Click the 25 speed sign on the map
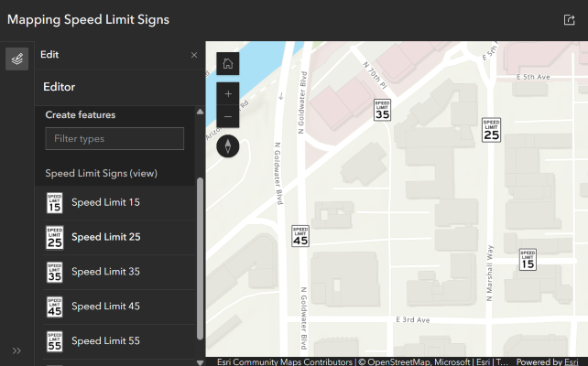Viewport: 588px width, 366px height. (491, 130)
